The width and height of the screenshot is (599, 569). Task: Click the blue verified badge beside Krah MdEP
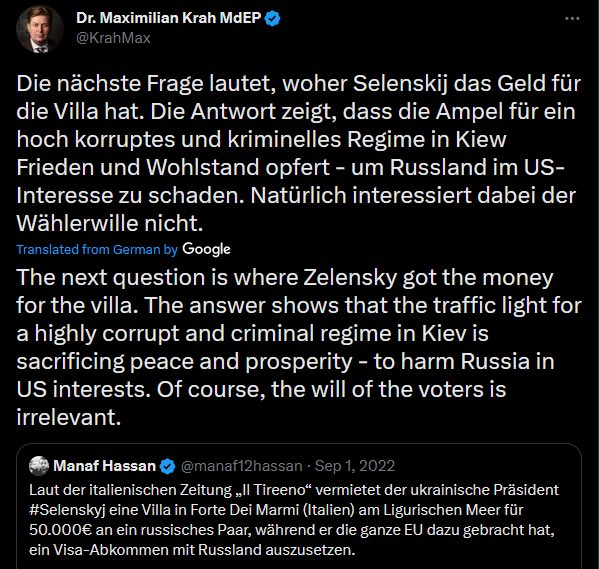coord(272,18)
